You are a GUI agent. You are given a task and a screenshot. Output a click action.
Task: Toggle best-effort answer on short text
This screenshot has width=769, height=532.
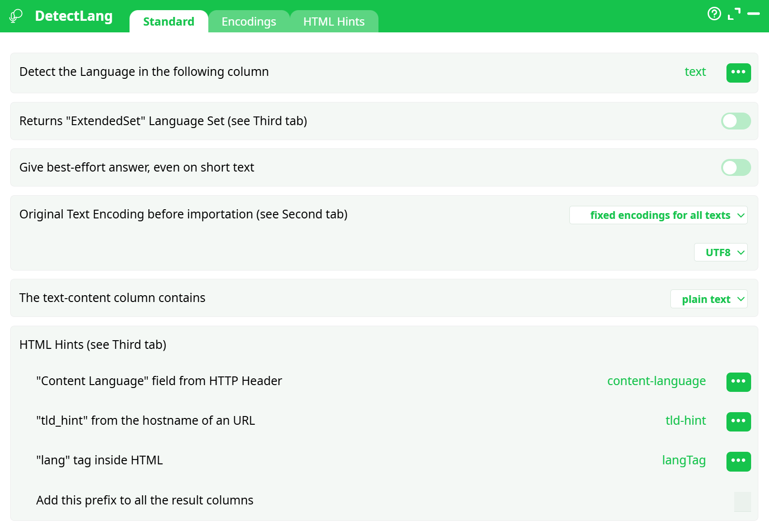pos(736,168)
